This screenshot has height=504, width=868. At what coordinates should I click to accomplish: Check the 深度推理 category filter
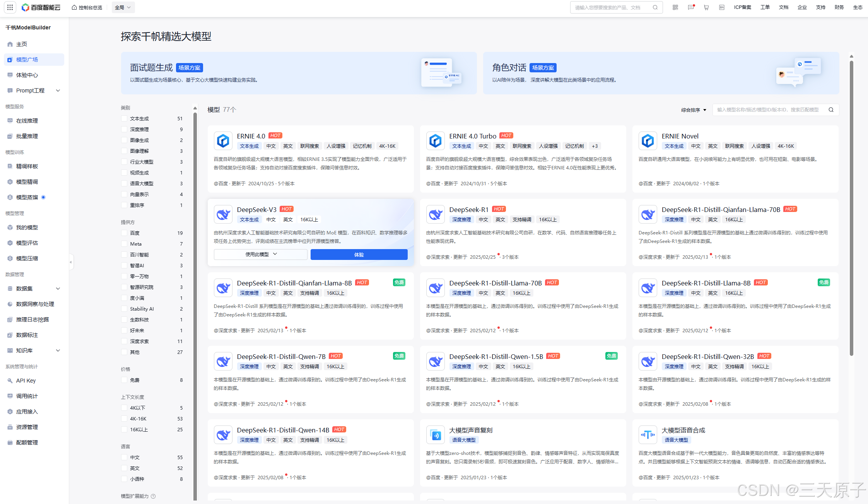(x=124, y=130)
